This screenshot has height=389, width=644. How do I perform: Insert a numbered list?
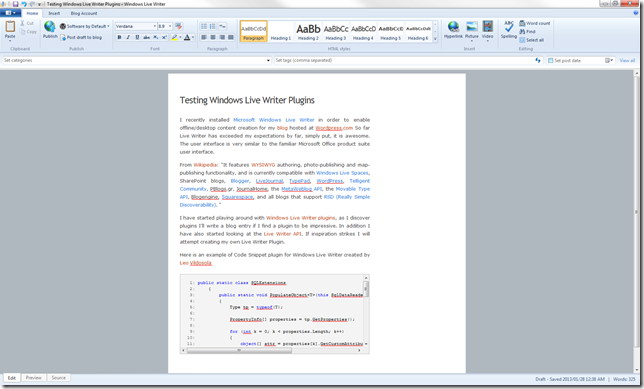[213, 26]
